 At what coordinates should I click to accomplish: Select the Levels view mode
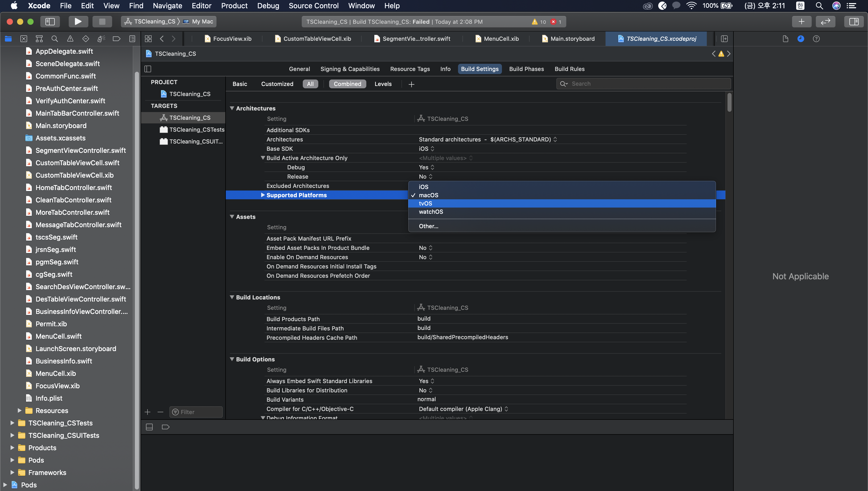(383, 84)
